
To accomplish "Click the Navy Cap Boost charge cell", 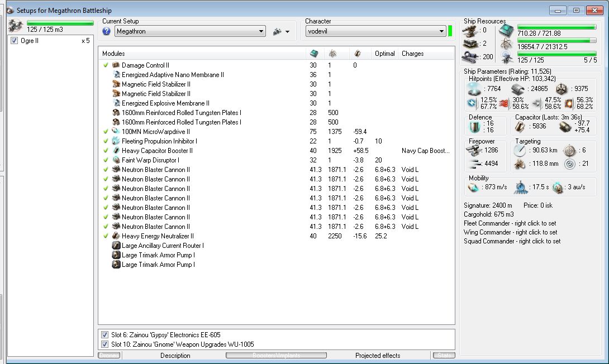I will (426, 151).
